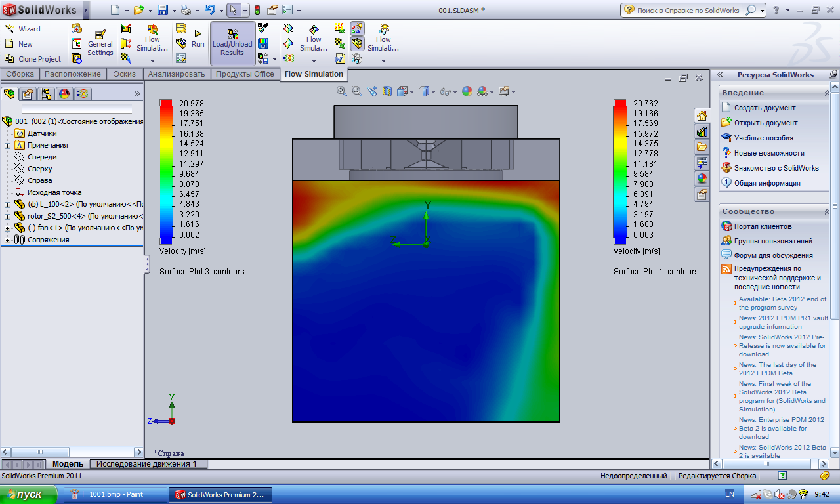Open the Flow Simulation analysis tree tab
Viewport: 840px width, 504px height.
pos(83,94)
